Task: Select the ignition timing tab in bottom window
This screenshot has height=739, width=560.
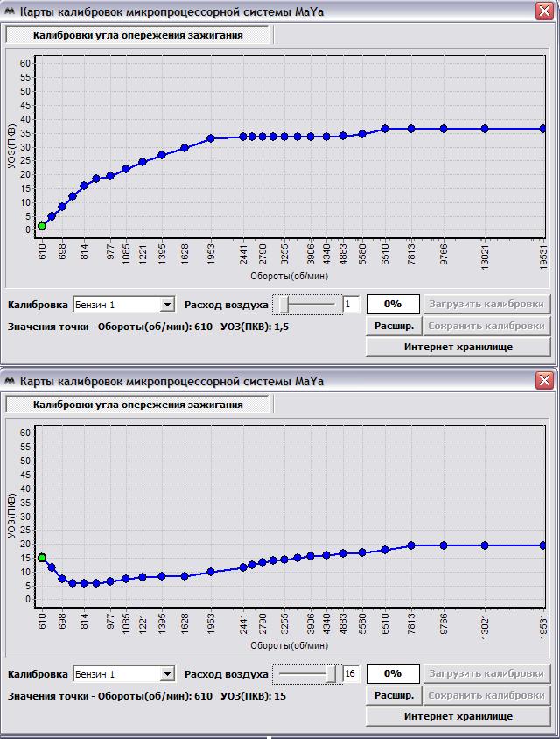Action: [137, 405]
